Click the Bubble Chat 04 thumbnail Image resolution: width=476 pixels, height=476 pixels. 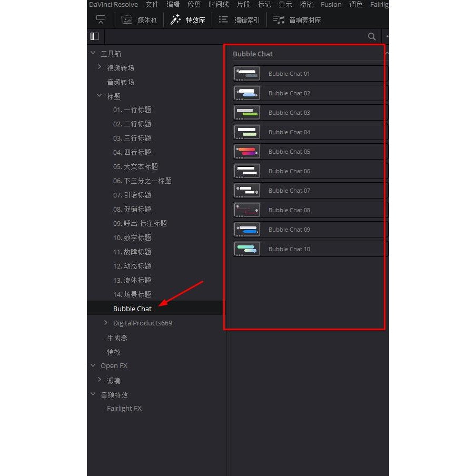(x=247, y=132)
